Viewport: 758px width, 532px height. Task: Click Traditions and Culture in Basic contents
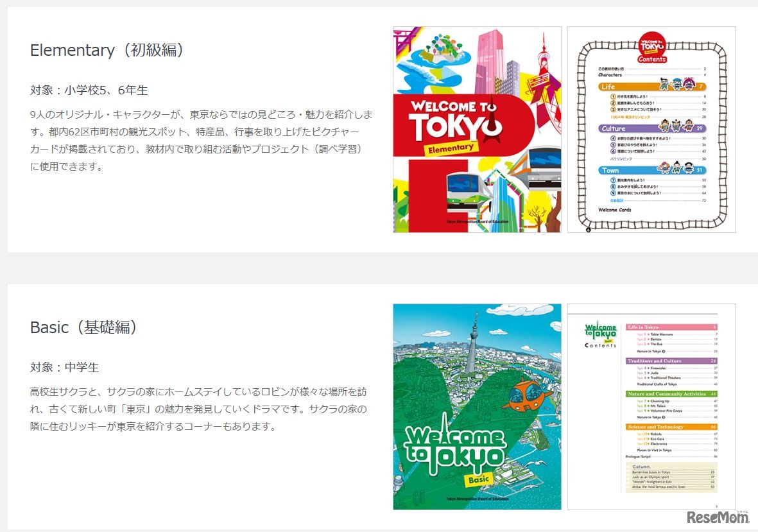pyautogui.click(x=671, y=361)
